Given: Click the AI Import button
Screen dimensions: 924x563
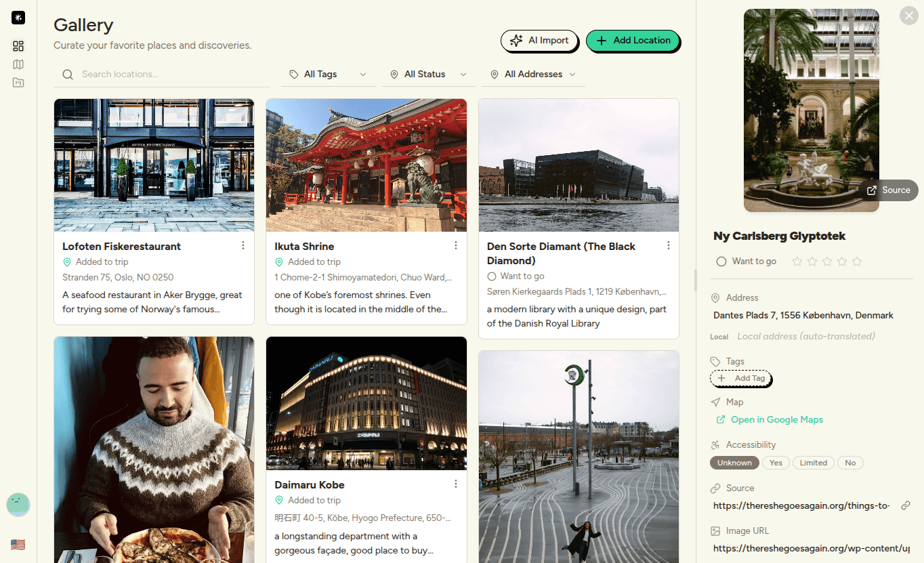Looking at the screenshot, I should tap(539, 41).
